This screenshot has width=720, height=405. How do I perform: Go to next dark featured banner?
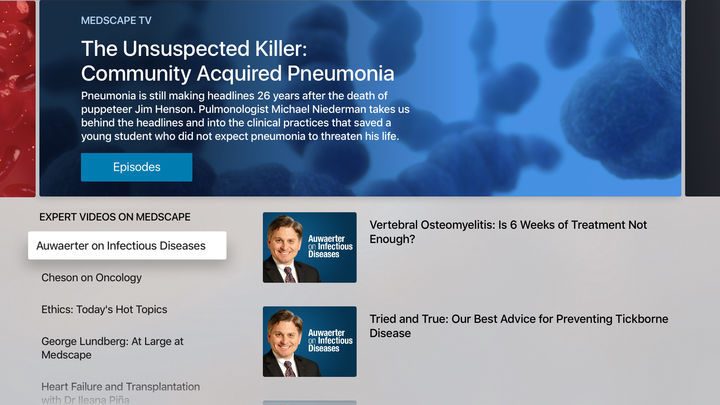(703, 98)
